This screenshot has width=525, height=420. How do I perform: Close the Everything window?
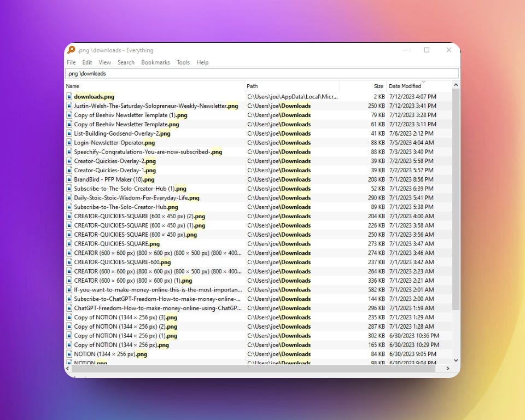tap(449, 50)
